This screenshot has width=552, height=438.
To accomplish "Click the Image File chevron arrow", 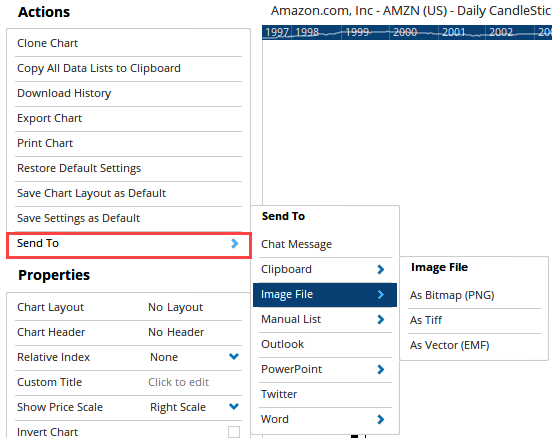I will [381, 294].
